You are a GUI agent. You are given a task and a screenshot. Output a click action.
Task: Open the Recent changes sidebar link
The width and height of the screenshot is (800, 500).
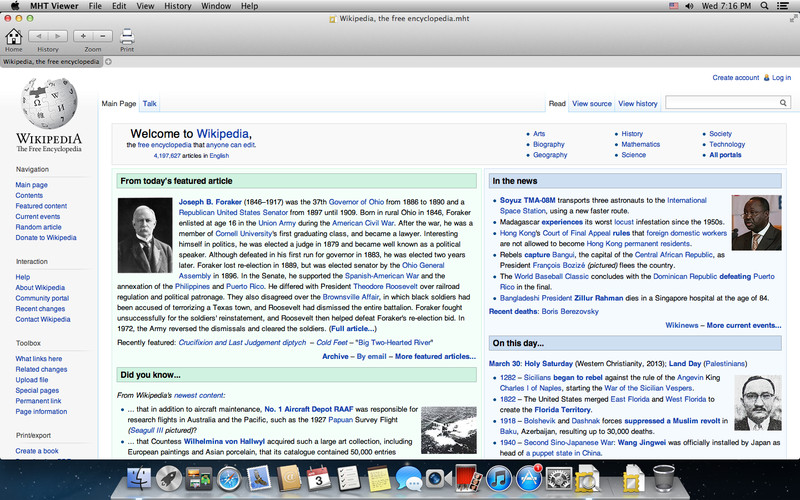[x=40, y=309]
